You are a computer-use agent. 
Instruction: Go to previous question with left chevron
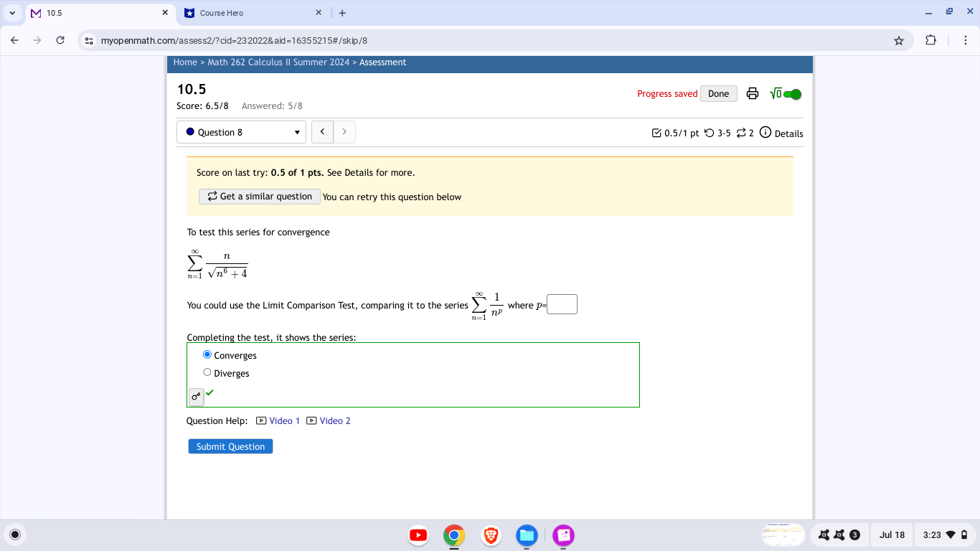tap(322, 131)
